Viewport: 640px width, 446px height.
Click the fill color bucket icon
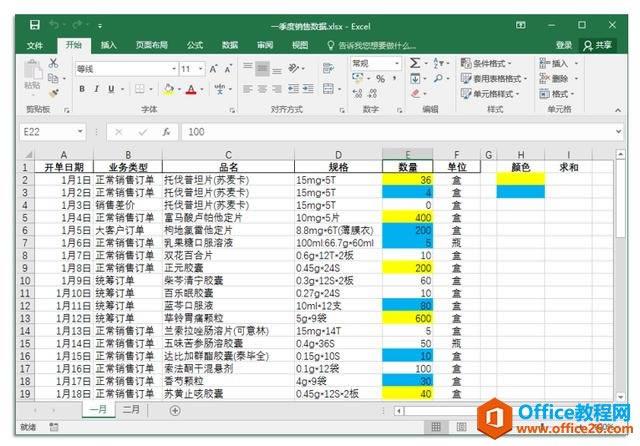point(168,89)
